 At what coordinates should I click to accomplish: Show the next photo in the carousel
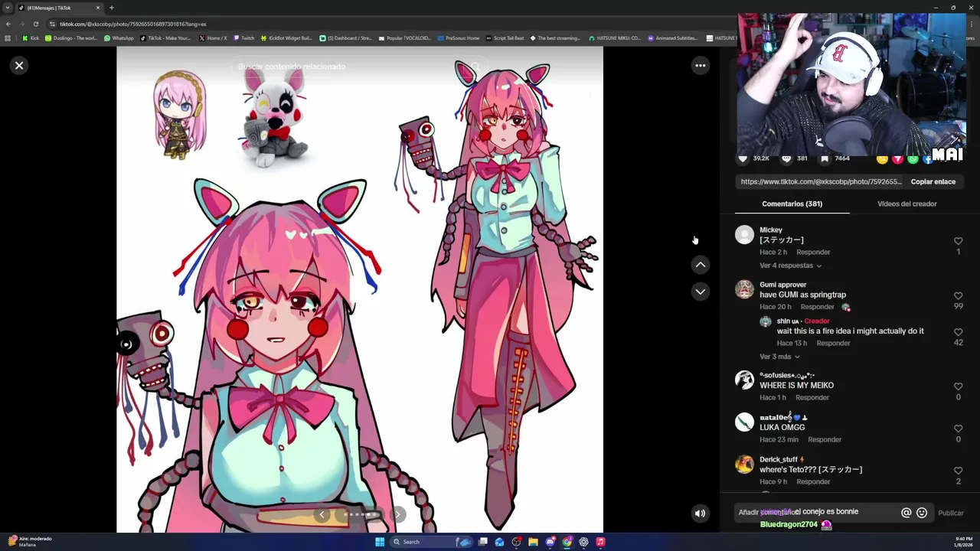click(397, 514)
